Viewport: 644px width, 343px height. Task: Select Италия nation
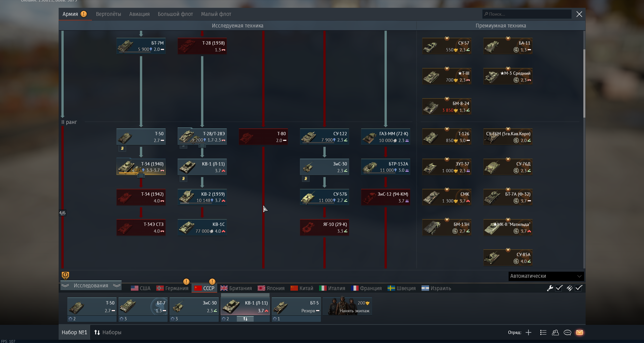click(332, 288)
